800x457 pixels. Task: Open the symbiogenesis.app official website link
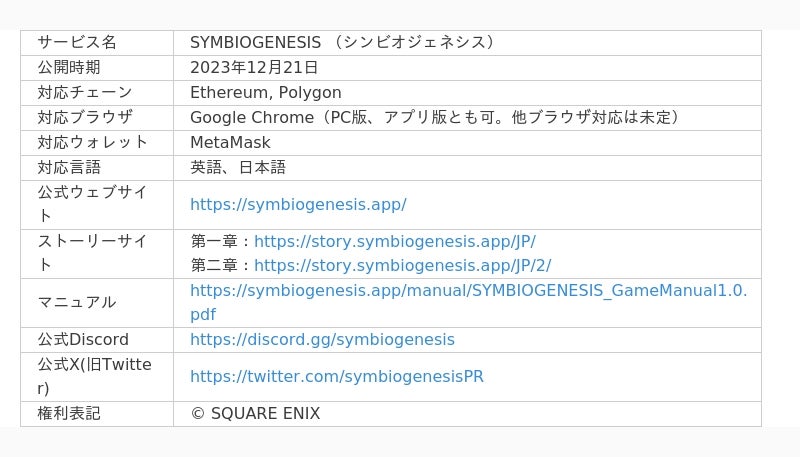pyautogui.click(x=298, y=205)
